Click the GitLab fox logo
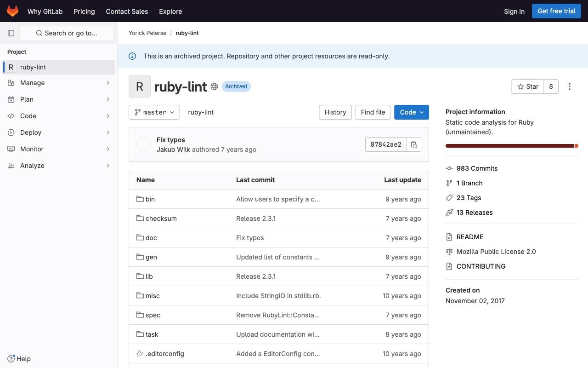 click(12, 11)
